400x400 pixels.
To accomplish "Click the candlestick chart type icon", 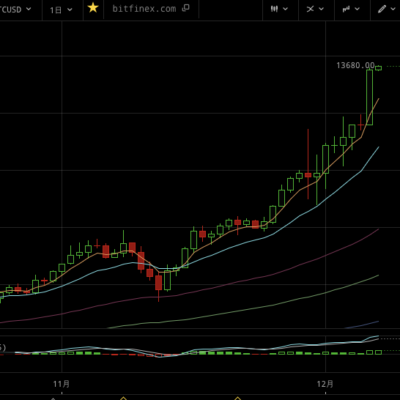I will pyautogui.click(x=274, y=9).
